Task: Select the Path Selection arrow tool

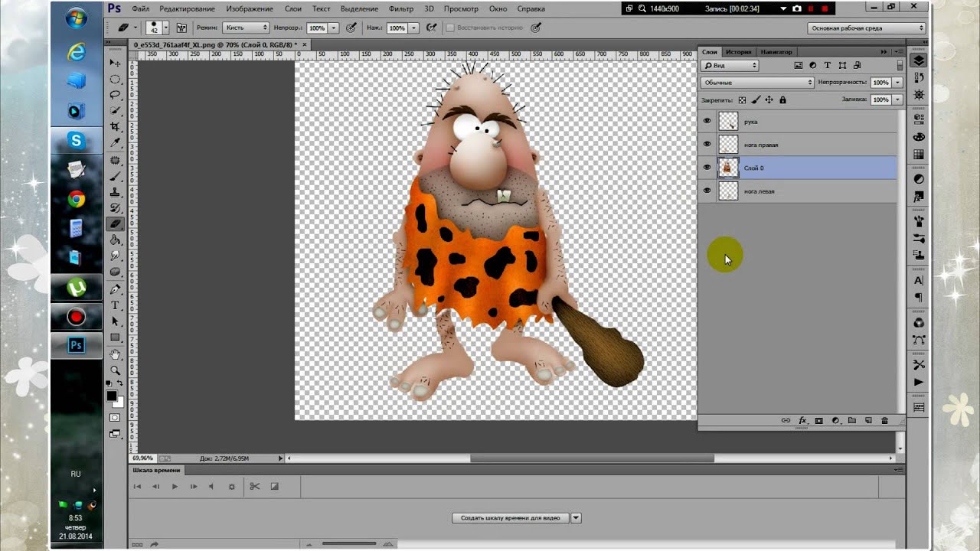Action: [116, 321]
